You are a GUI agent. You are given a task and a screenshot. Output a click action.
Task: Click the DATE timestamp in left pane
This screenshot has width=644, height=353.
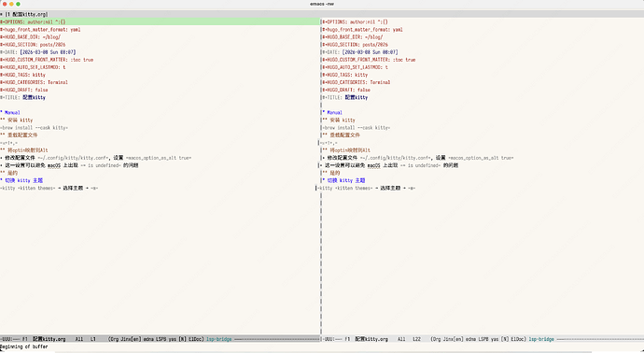coord(48,52)
